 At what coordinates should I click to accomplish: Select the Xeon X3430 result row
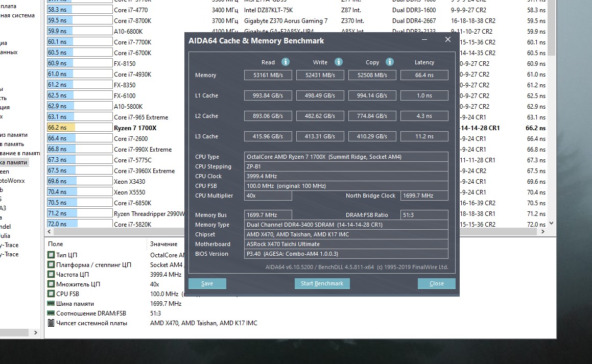coord(130,181)
